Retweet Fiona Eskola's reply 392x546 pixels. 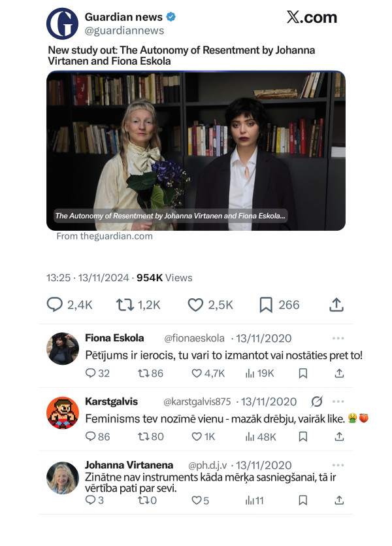(x=143, y=373)
